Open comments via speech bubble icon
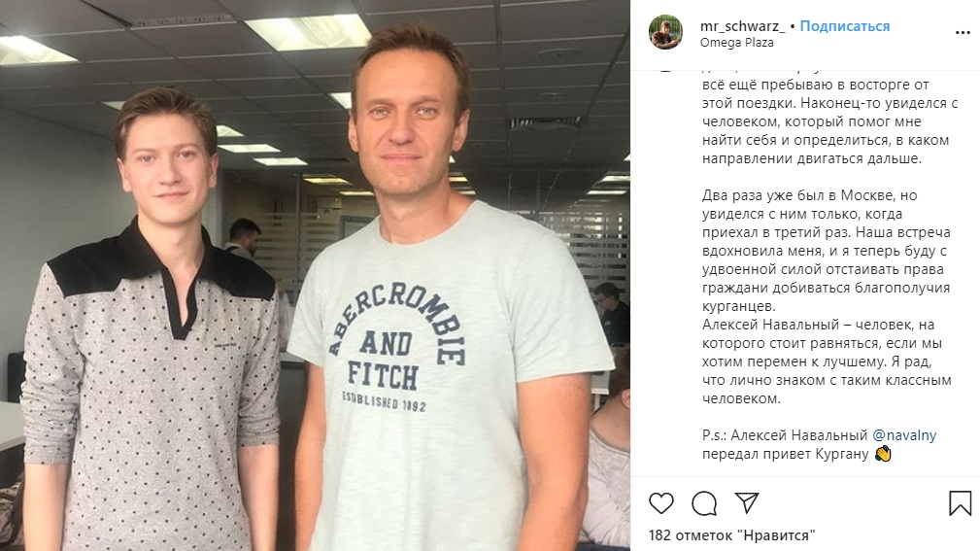This screenshot has height=551, width=980. [704, 502]
